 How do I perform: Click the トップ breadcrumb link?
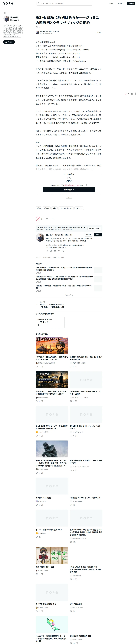(38, 257)
